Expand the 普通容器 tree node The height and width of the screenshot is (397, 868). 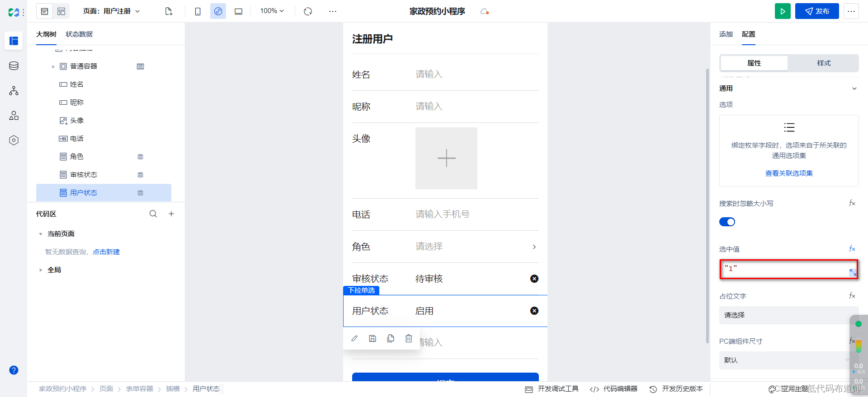pos(53,66)
